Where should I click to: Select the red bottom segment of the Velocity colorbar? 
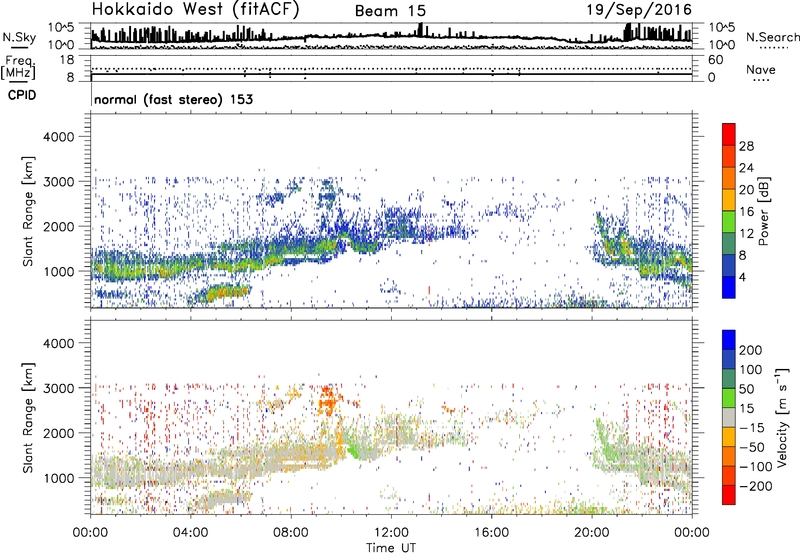coord(729,495)
